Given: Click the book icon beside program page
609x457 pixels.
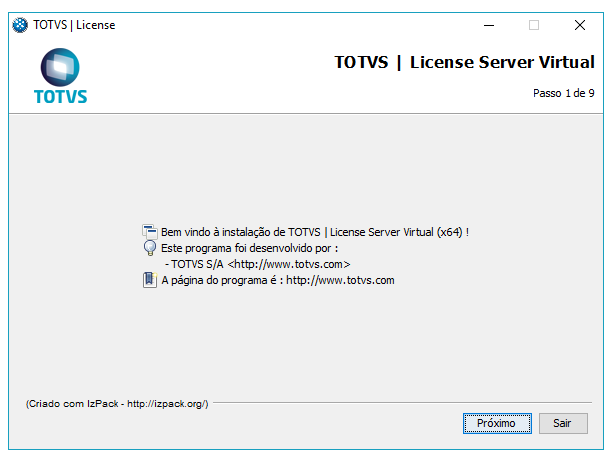Looking at the screenshot, I should (x=150, y=280).
